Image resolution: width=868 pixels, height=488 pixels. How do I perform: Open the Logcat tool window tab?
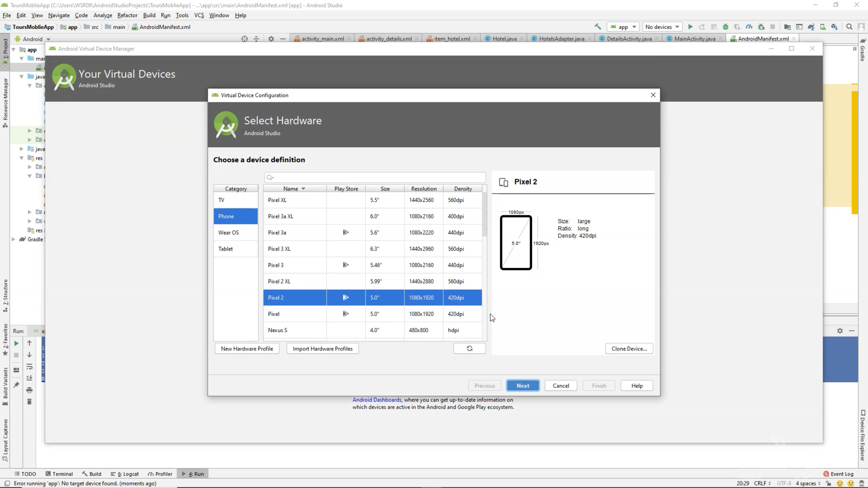point(125,474)
